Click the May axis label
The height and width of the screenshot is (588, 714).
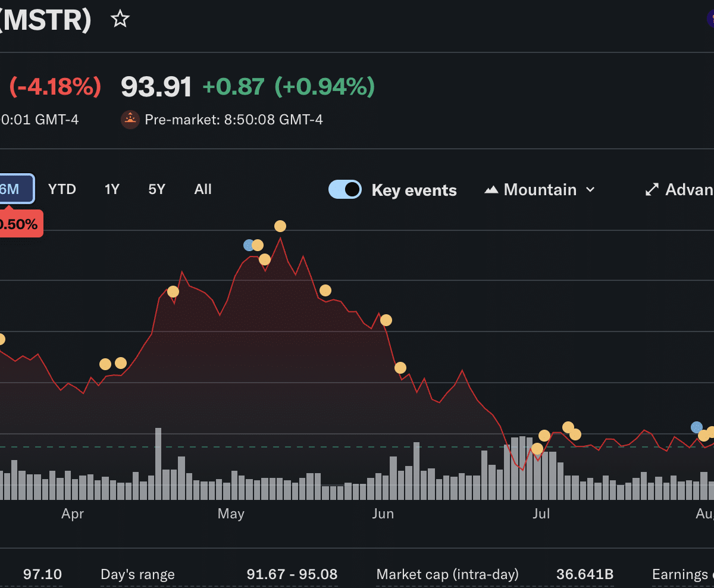tap(231, 514)
